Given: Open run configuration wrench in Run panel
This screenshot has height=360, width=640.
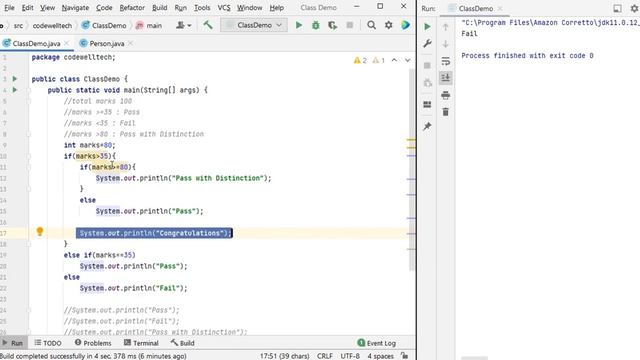Looking at the screenshot, I should pos(427,44).
